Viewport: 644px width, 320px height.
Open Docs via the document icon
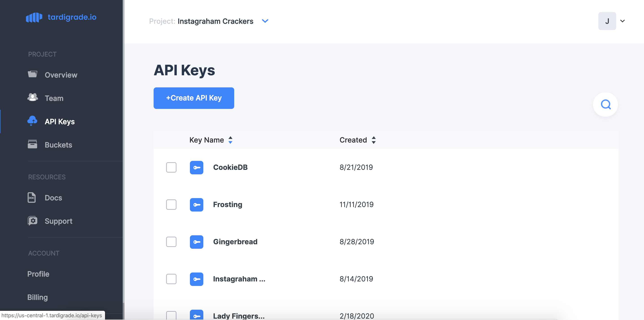[x=32, y=197]
